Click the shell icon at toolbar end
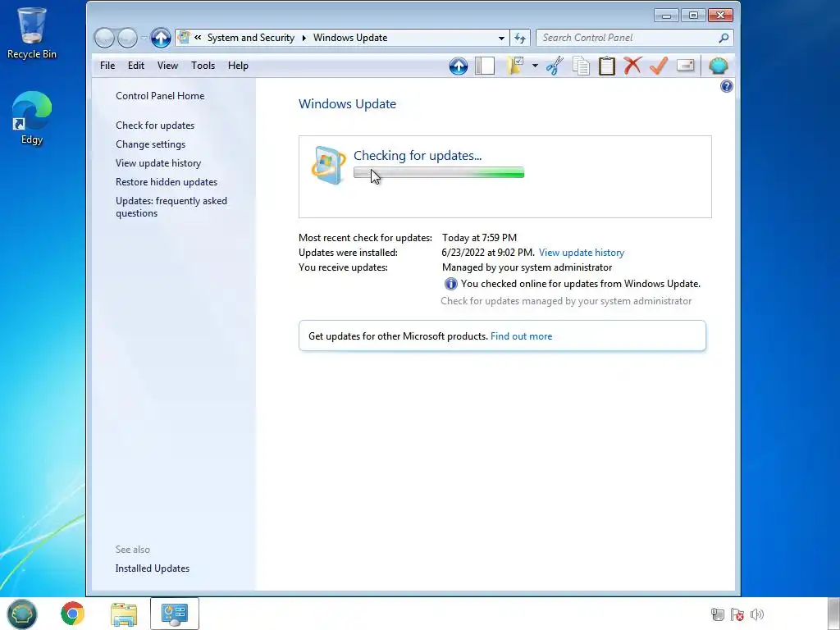 pyautogui.click(x=718, y=66)
